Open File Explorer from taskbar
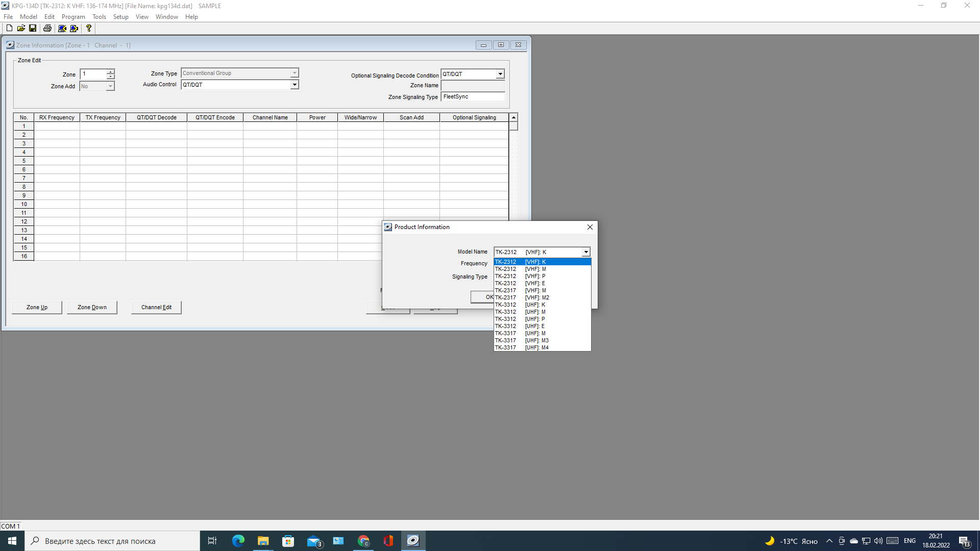The height and width of the screenshot is (551, 980). 263,541
